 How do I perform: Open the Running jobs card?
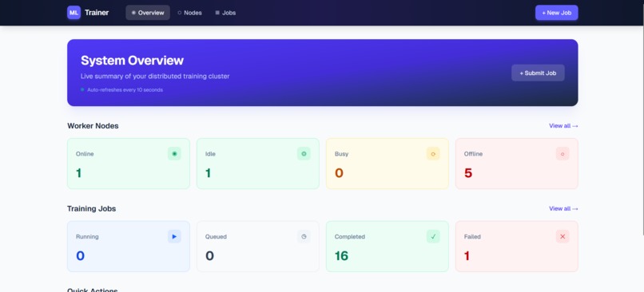tap(129, 247)
